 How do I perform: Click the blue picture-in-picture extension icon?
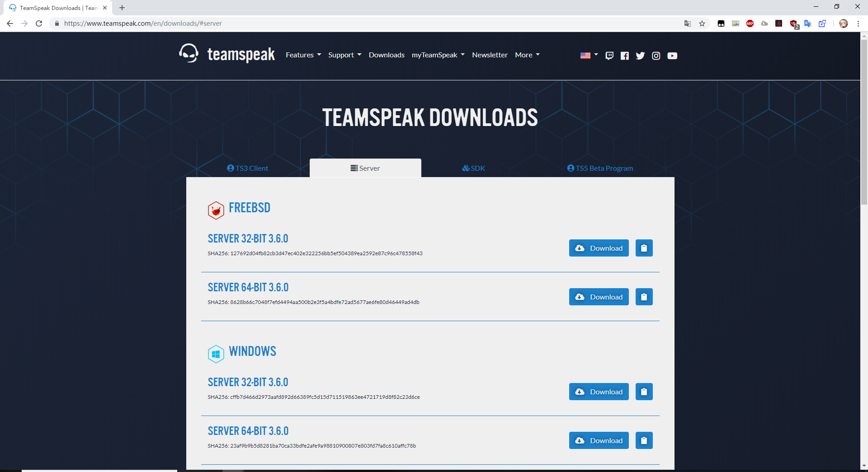point(822,23)
